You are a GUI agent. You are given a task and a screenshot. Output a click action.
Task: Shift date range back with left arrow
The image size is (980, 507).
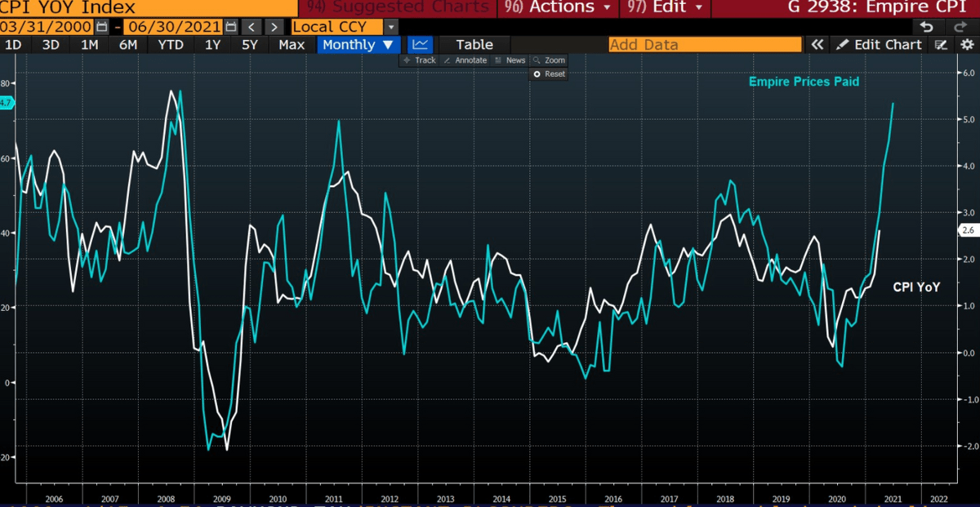point(252,27)
